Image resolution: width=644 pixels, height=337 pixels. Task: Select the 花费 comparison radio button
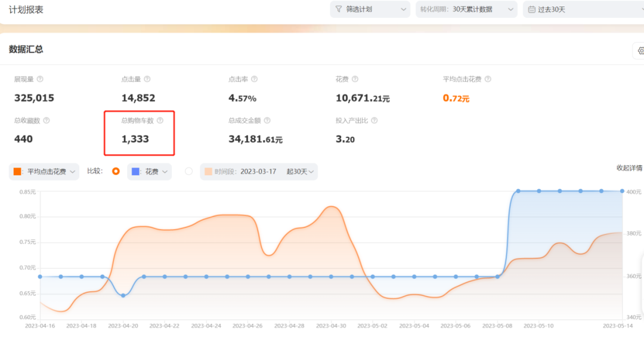(x=116, y=171)
